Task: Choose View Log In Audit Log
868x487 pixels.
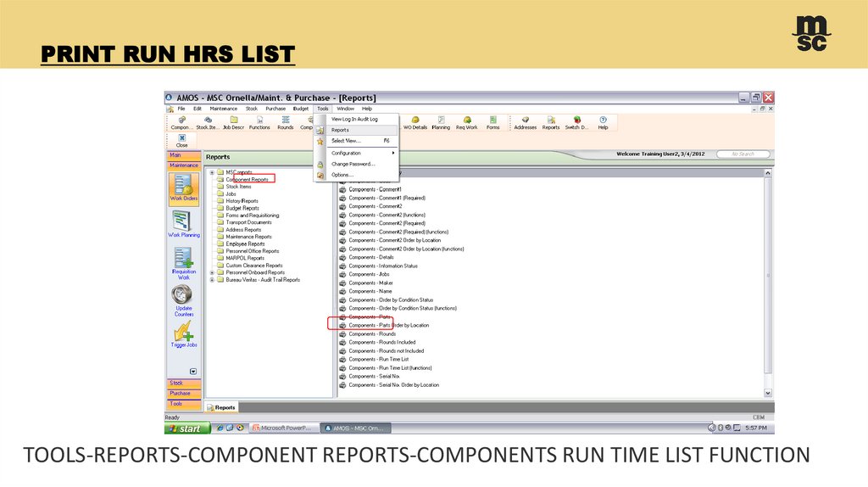Action: [355, 119]
